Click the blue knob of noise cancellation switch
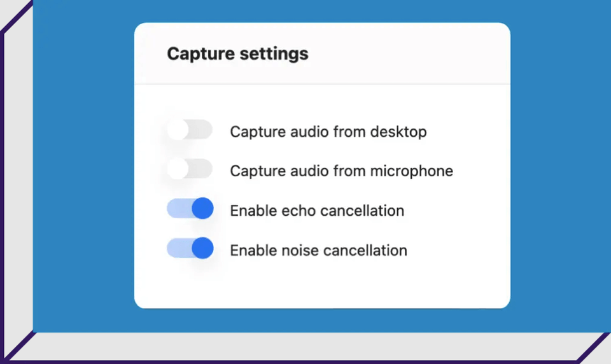The height and width of the screenshot is (364, 611). (x=202, y=248)
